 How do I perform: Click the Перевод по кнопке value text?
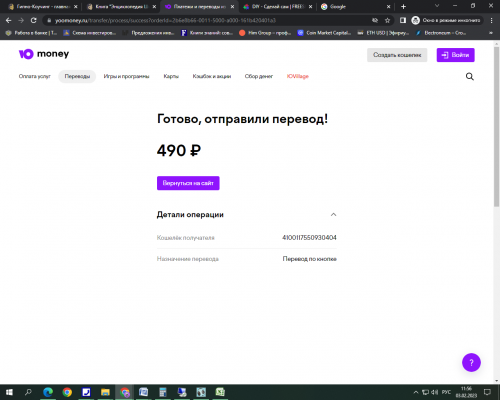click(x=310, y=259)
